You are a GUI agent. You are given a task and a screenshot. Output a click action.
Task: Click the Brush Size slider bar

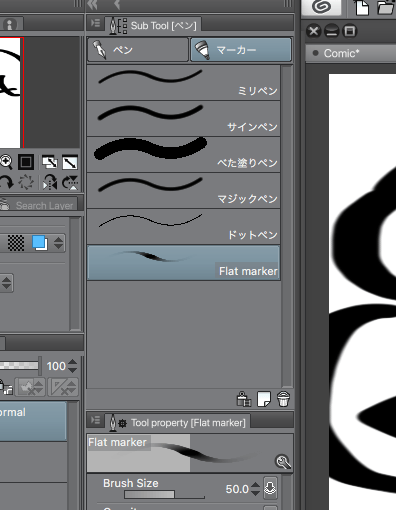[164, 494]
